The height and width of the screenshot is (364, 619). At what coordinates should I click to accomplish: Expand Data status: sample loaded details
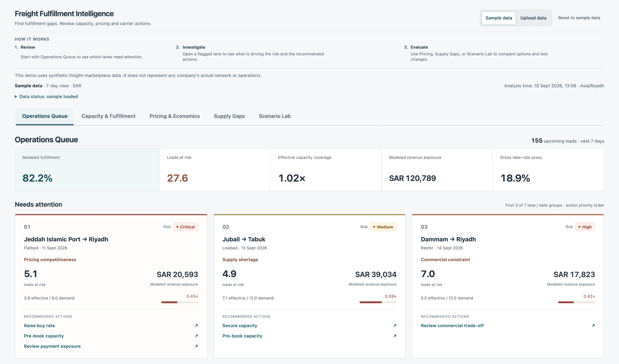click(46, 97)
